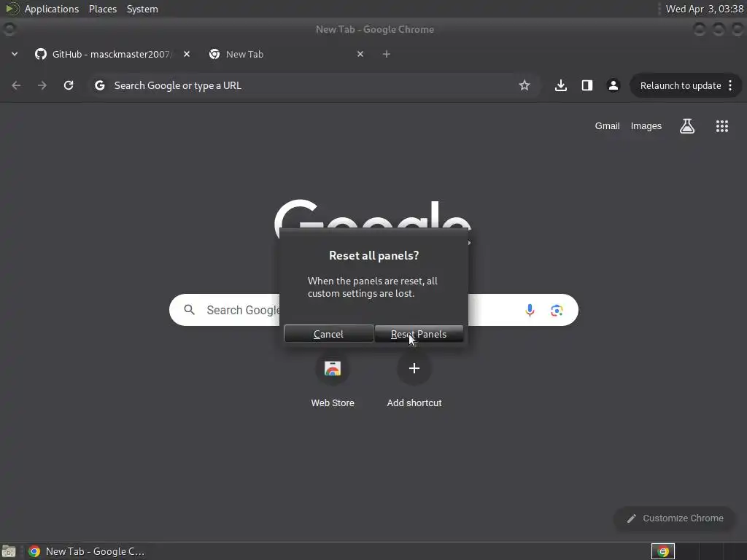This screenshot has height=560, width=747.
Task: Open Chrome three-dot menu
Action: (730, 86)
